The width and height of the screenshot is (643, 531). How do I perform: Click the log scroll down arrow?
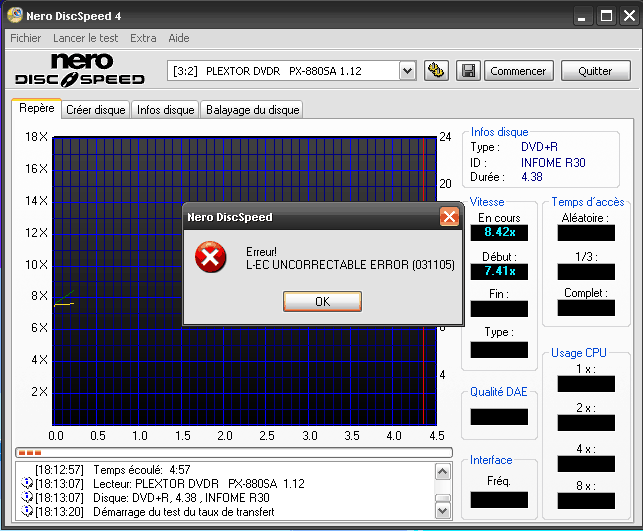tap(442, 511)
